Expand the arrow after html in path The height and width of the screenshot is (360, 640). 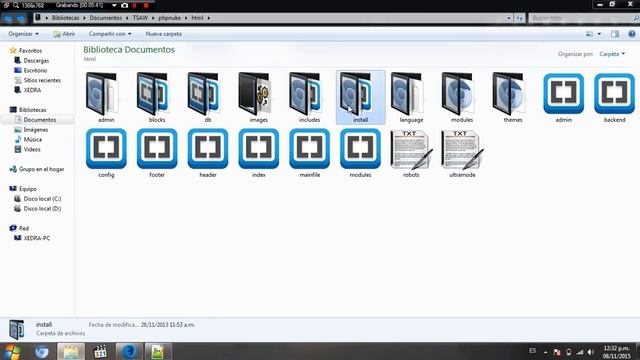tap(208, 18)
